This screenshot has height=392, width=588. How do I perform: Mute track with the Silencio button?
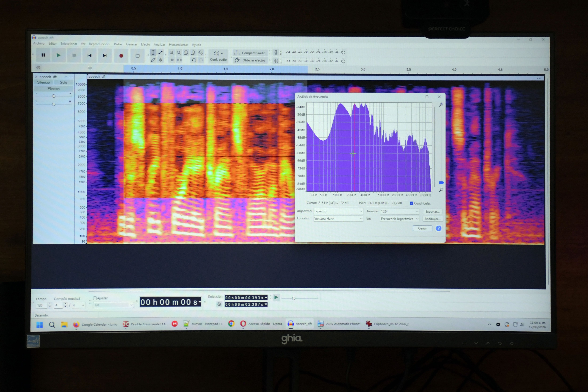pyautogui.click(x=44, y=82)
